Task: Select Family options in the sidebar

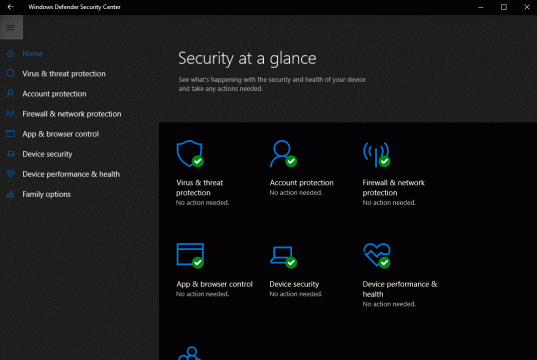Action: click(46, 194)
